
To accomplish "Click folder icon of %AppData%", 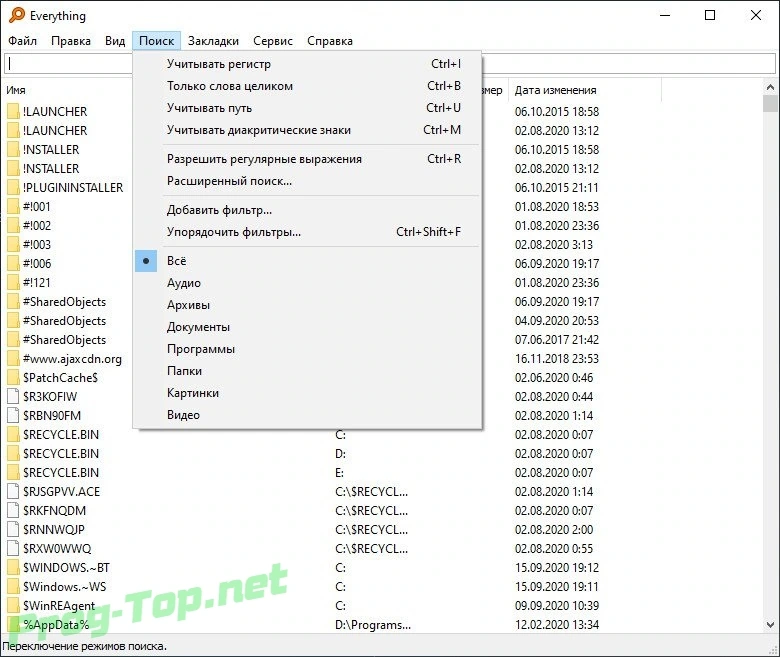I will click(x=13, y=624).
